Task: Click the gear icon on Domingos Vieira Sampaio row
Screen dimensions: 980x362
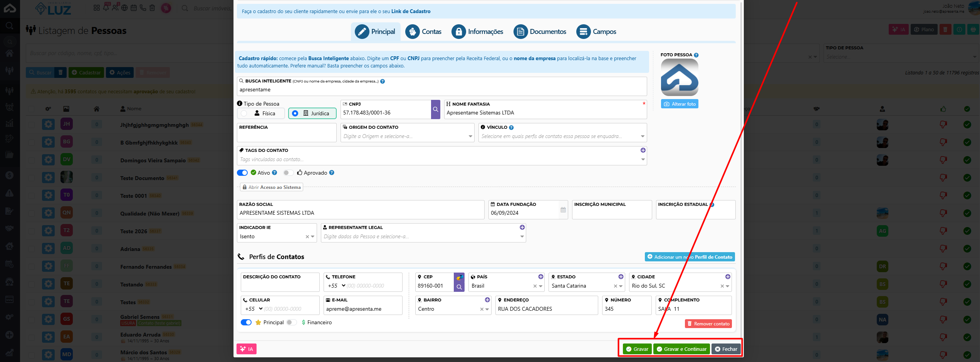Action: point(48,160)
